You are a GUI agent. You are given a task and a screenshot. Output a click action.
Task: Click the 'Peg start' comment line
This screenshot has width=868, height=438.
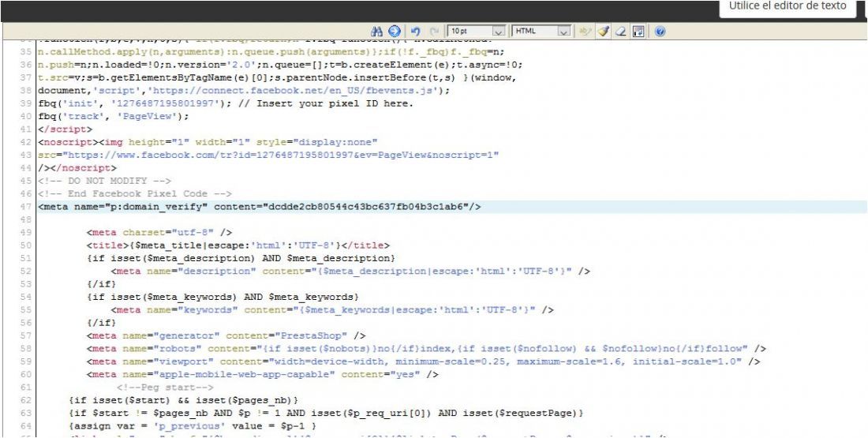(165, 387)
